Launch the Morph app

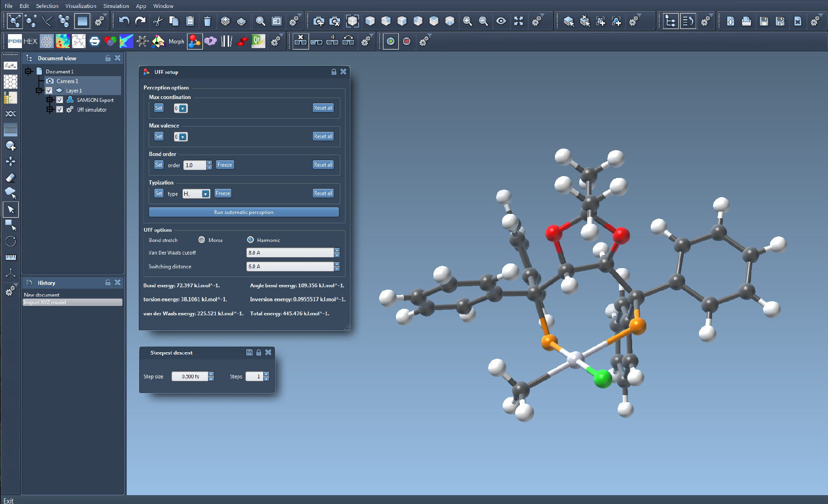coord(176,42)
